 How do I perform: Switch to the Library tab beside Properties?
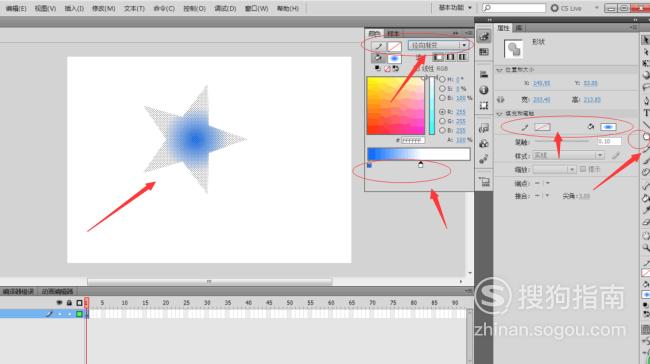519,28
